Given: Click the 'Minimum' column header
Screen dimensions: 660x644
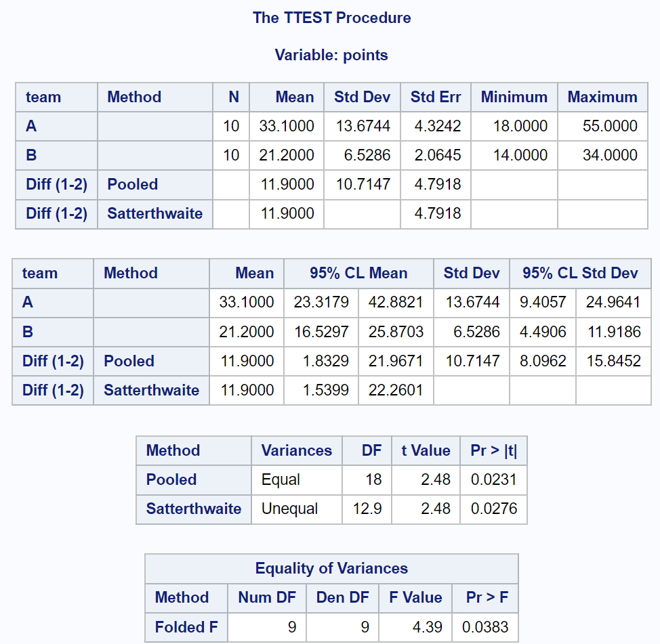Looking at the screenshot, I should coord(514,97).
